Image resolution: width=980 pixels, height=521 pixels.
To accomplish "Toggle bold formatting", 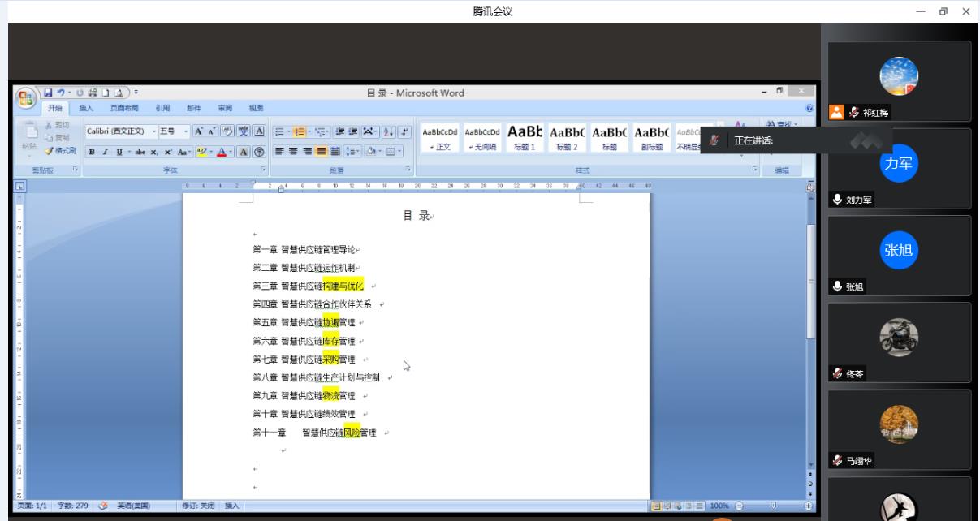I will 93,152.
